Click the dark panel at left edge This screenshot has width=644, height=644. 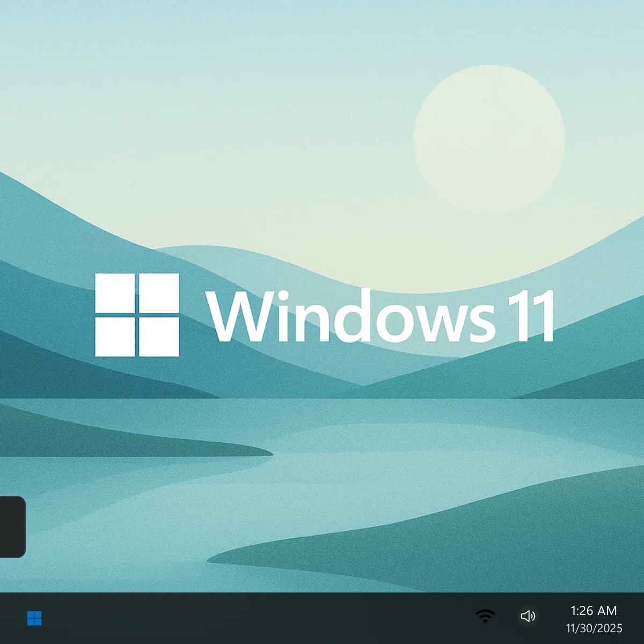(x=12, y=527)
